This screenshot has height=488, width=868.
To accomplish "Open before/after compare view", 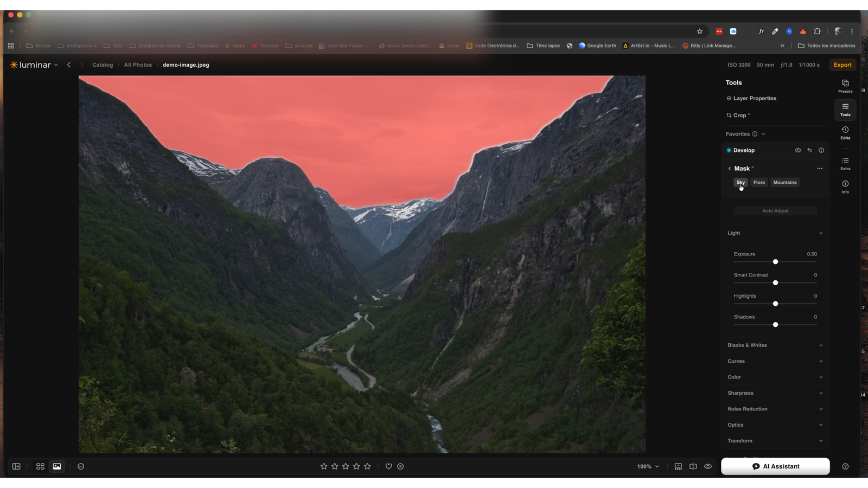I will tap(693, 466).
